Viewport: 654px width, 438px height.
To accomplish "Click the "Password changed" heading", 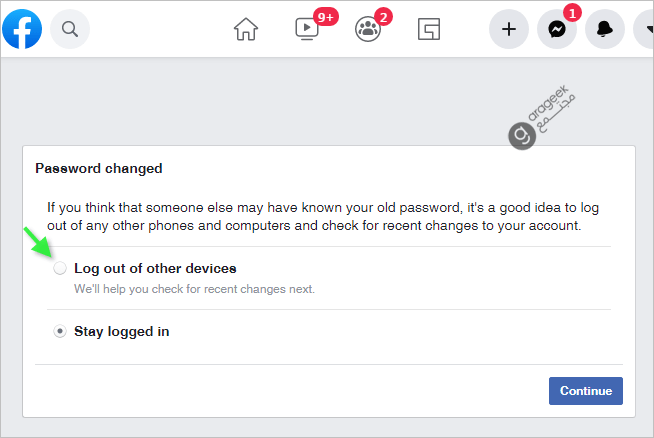I will 99,169.
